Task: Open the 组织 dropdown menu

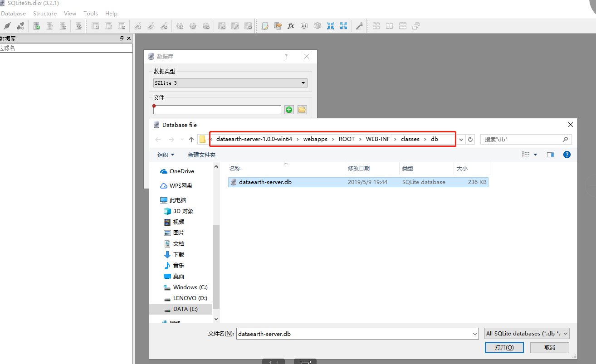Action: click(x=166, y=155)
